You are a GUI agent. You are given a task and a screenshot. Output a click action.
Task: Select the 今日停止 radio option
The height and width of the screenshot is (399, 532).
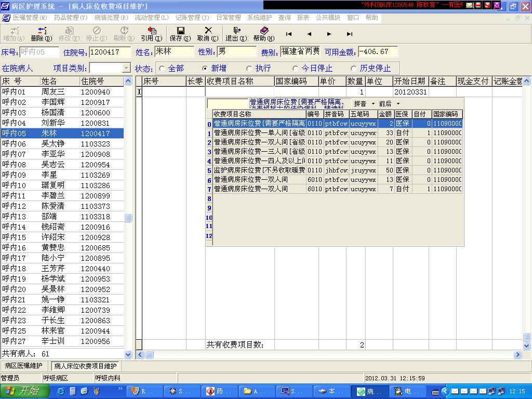pos(296,69)
